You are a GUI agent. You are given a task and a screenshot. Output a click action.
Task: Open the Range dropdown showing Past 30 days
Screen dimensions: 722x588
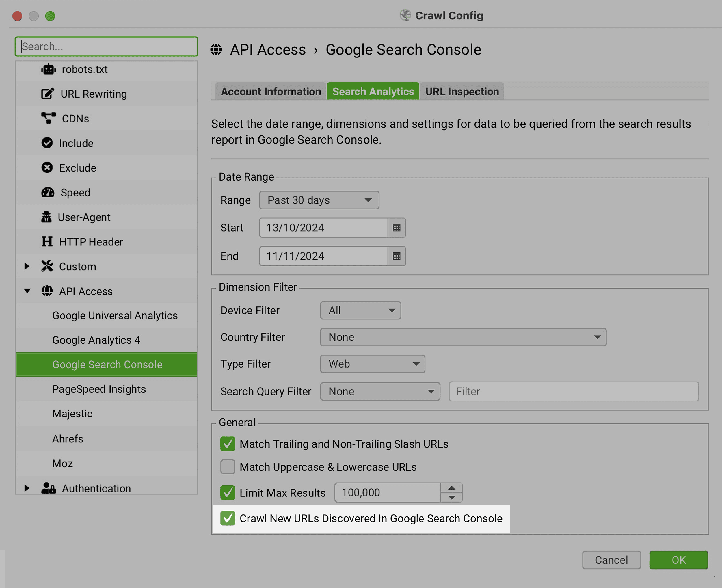(x=319, y=200)
